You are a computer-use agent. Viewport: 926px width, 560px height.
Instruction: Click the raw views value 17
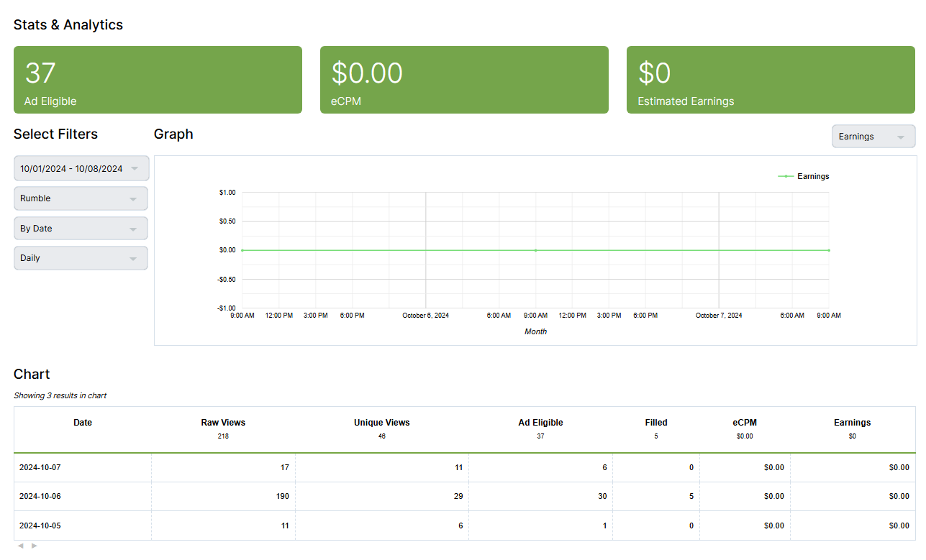pos(285,467)
